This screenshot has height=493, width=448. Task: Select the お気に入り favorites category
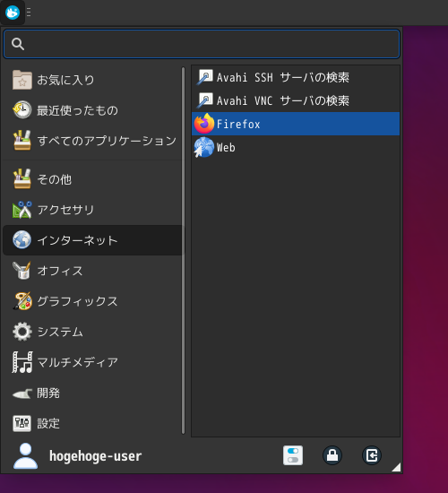(x=92, y=80)
